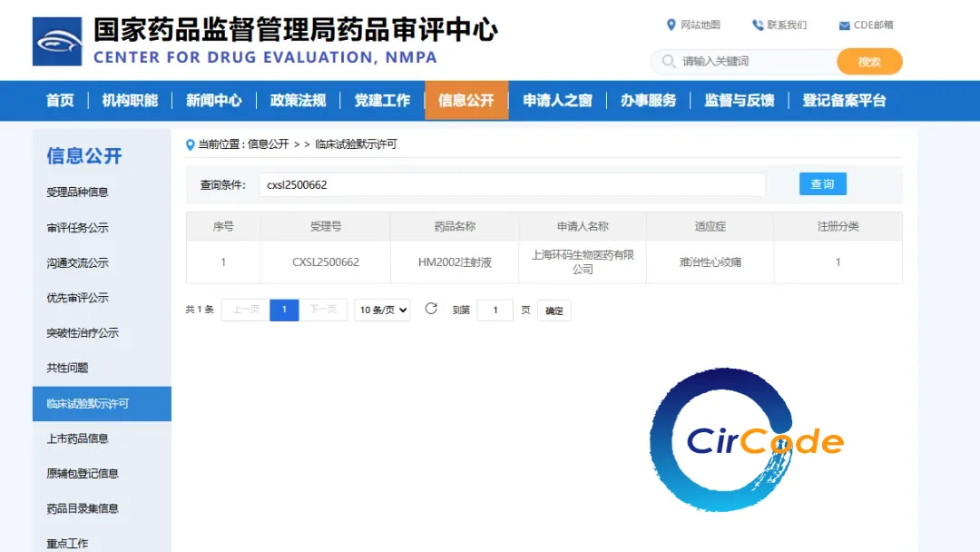Click the contact us phone icon
980x552 pixels.
[758, 25]
